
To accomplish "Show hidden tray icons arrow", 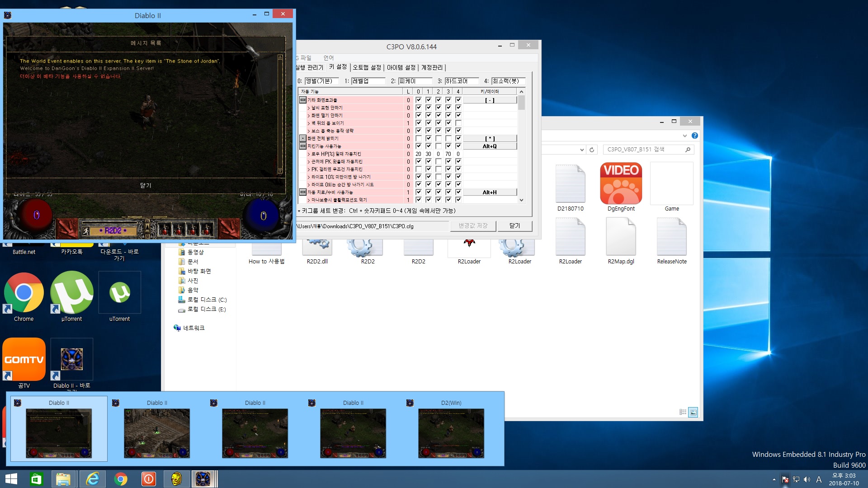I will [x=774, y=479].
